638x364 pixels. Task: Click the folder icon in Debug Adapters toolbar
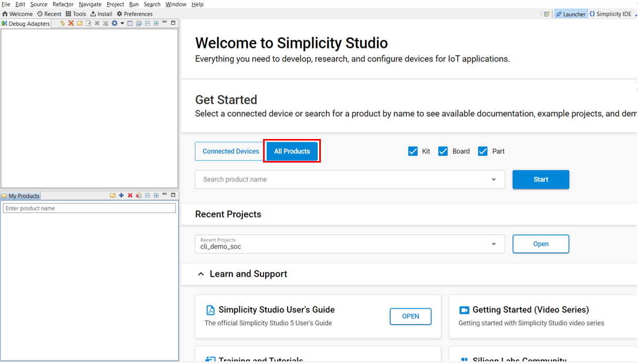coord(80,24)
